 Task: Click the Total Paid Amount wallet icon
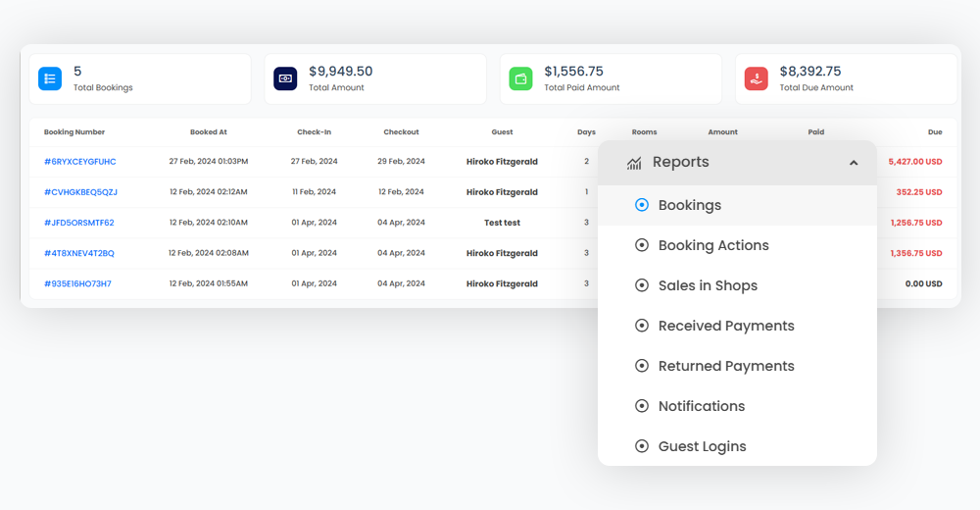[520, 78]
